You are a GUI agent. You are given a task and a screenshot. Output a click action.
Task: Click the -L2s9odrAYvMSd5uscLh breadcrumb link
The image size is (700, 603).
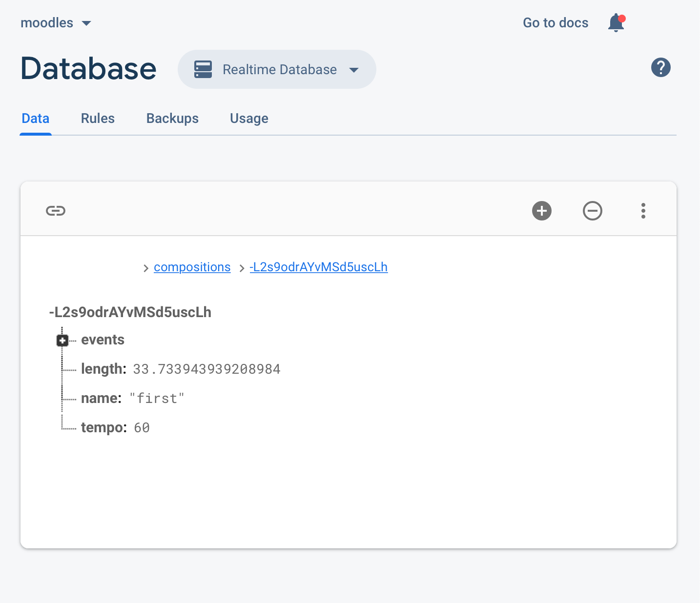point(319,267)
